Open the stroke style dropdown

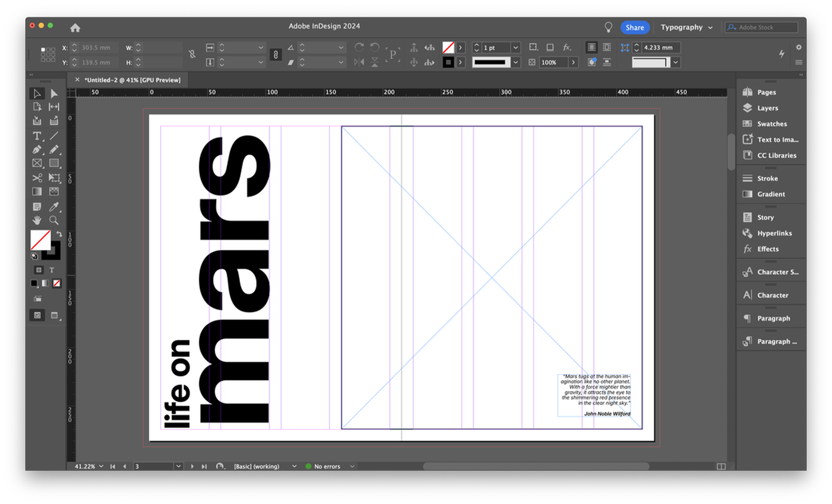pos(516,62)
